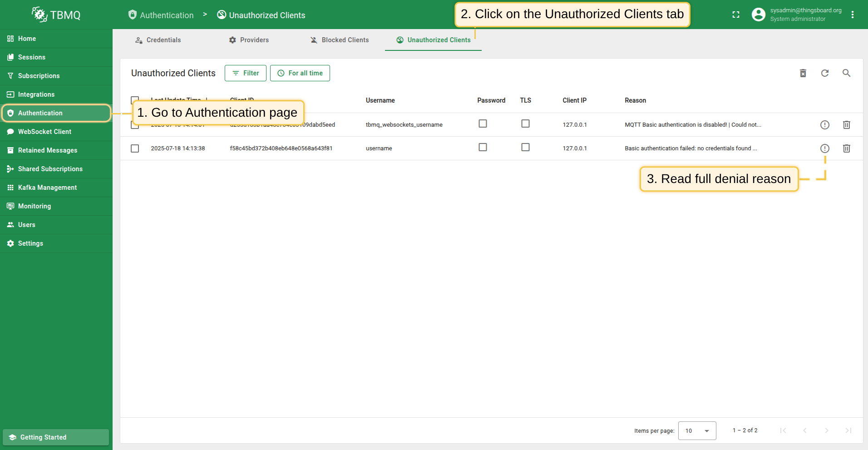This screenshot has width=868, height=450.
Task: Click the delete-all trash icon in header
Action: coord(803,73)
